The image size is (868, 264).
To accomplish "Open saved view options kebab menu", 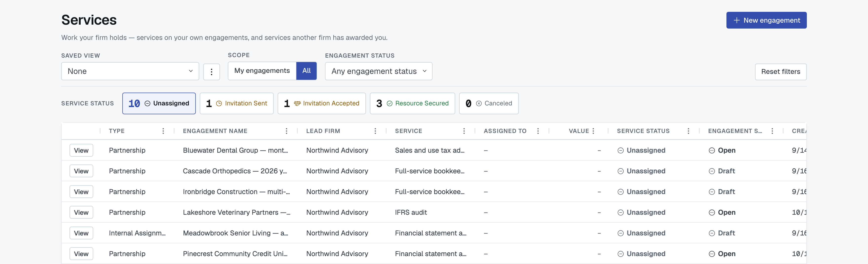I will tap(211, 72).
